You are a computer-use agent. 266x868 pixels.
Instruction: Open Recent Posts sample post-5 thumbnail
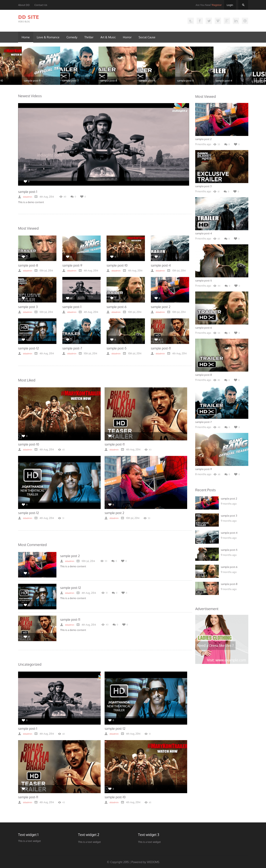click(x=207, y=554)
